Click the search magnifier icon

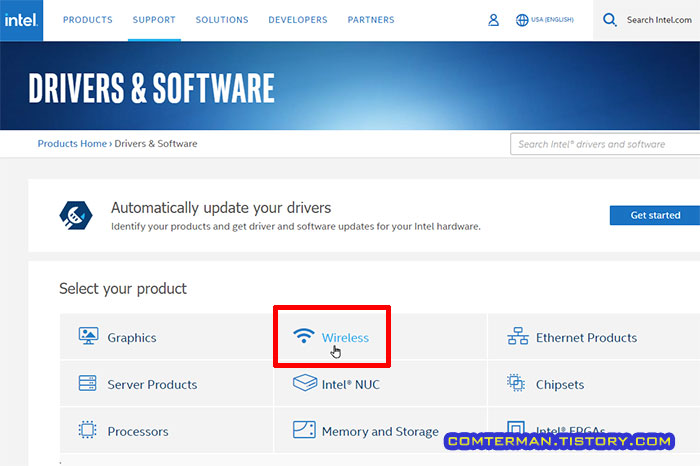610,20
